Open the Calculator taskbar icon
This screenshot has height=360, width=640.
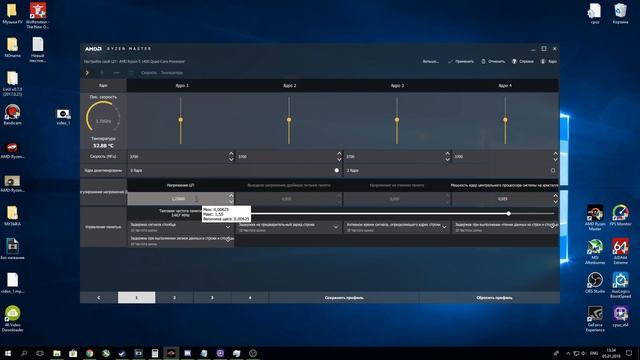coord(155,353)
